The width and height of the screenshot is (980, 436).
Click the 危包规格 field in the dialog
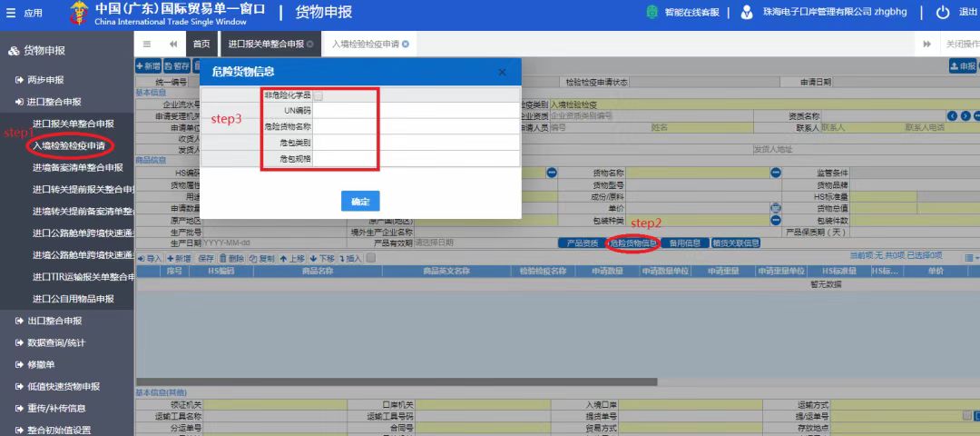pyautogui.click(x=416, y=159)
